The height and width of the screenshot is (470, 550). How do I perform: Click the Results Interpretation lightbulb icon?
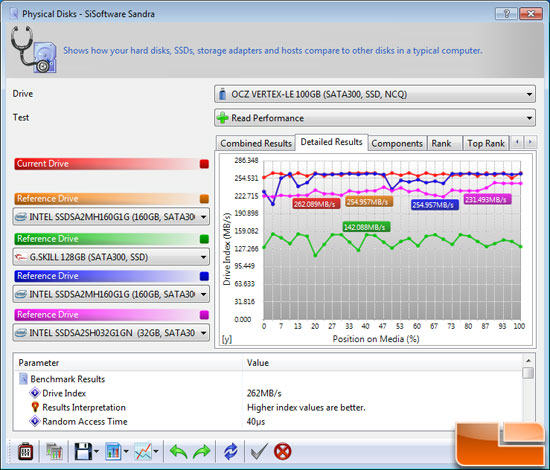(35, 407)
